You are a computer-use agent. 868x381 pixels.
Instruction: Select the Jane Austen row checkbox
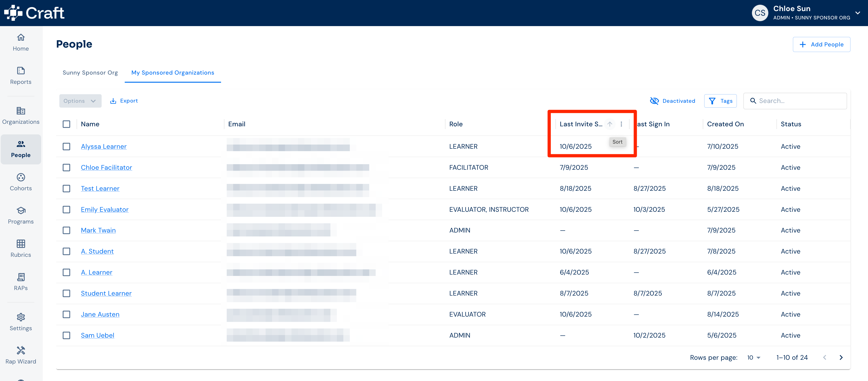[x=66, y=314]
